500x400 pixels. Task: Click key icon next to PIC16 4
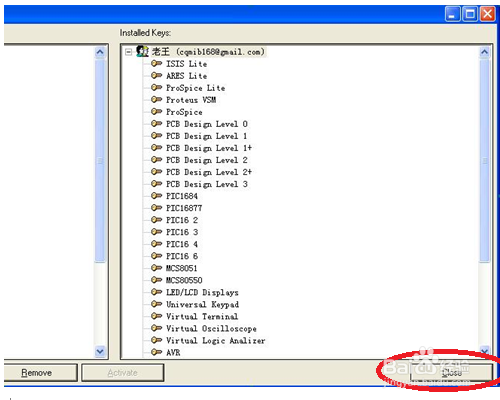click(156, 244)
